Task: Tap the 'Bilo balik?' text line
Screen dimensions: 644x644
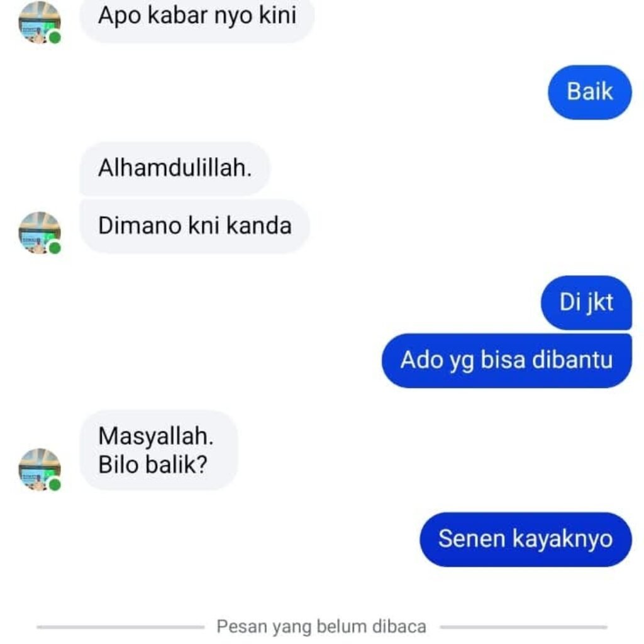Action: [152, 465]
